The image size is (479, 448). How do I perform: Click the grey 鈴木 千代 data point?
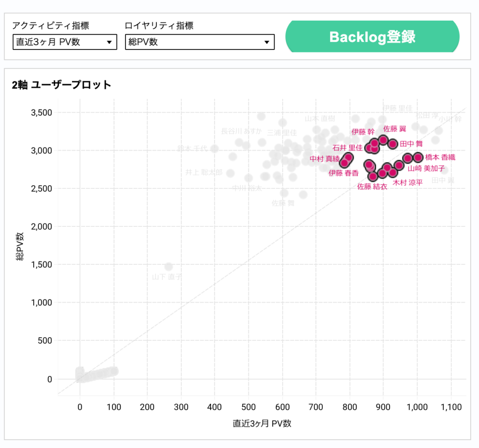[x=215, y=149]
